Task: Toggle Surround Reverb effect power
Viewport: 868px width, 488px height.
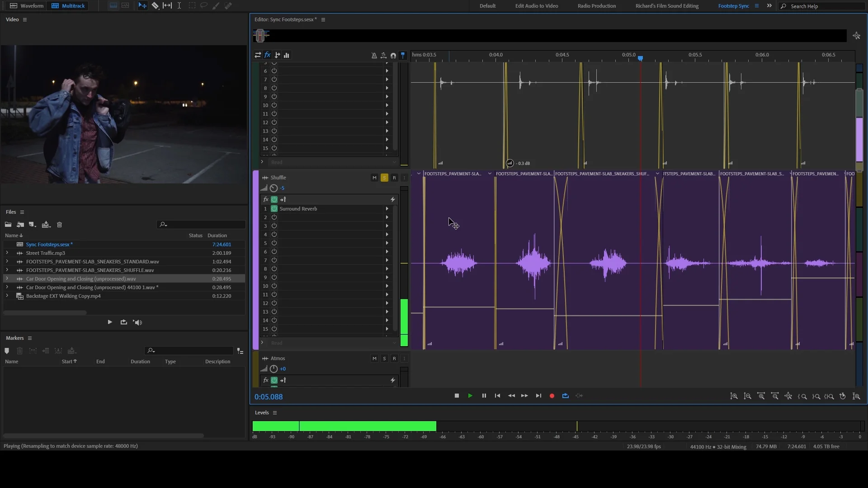Action: click(x=274, y=209)
